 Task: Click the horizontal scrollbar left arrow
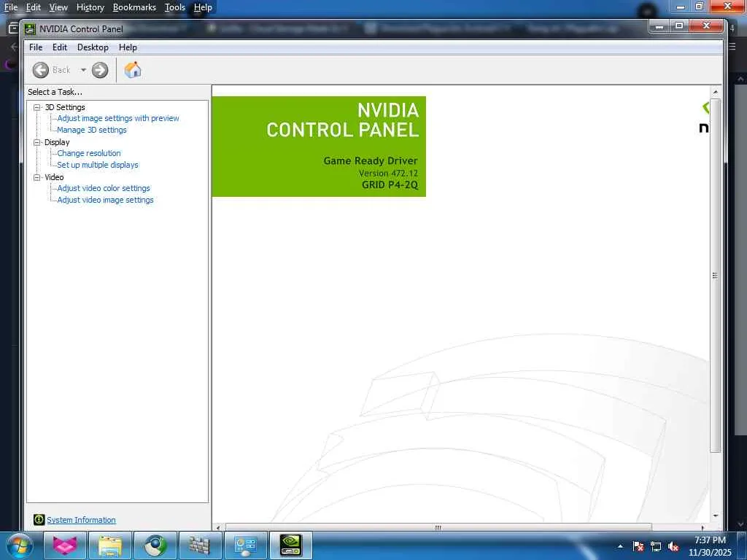point(218,527)
